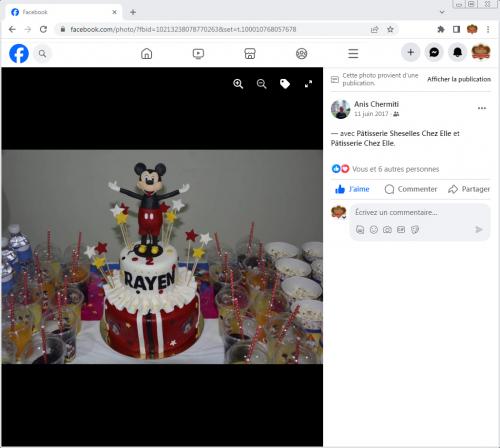Enter fullscreen photo view
500x448 pixels.
point(308,84)
